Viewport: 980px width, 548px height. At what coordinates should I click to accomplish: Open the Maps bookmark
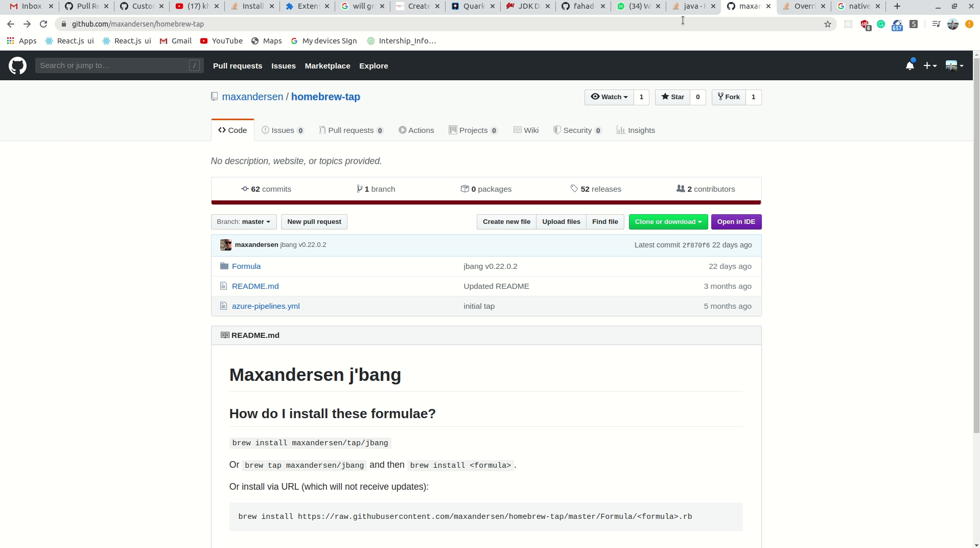(x=266, y=41)
